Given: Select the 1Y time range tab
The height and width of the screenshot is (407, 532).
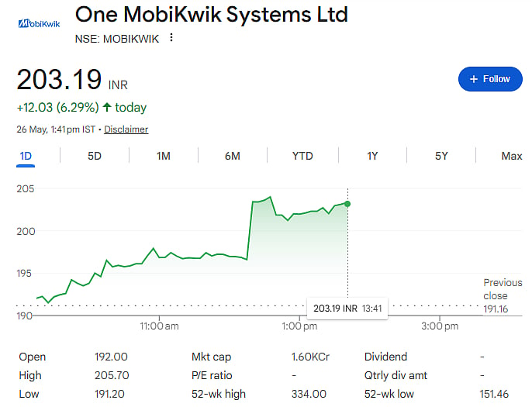Looking at the screenshot, I should (372, 156).
